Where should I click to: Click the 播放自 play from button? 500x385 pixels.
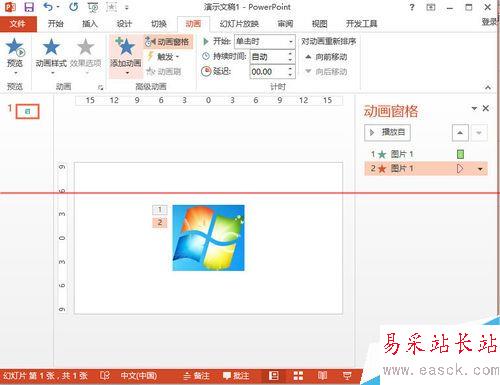pos(387,133)
